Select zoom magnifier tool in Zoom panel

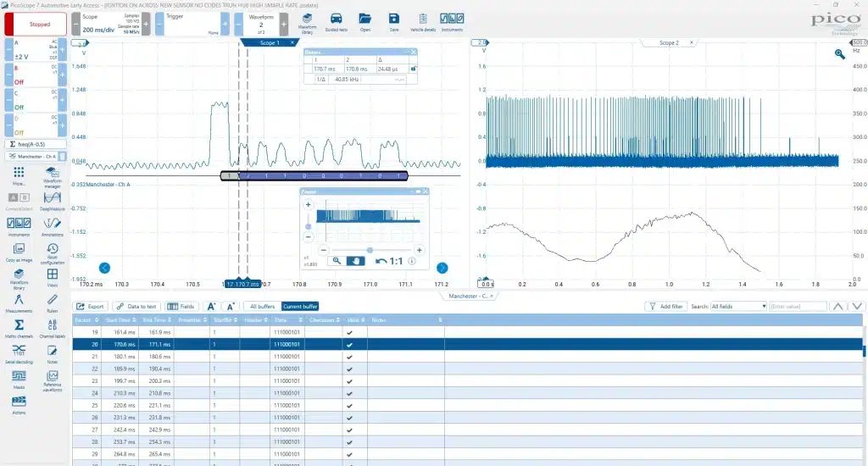336,261
